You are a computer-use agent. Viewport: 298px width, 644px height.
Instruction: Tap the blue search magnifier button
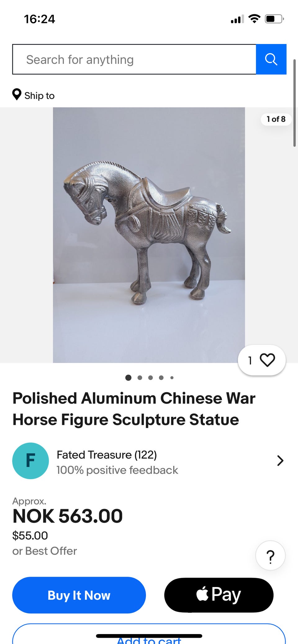tap(271, 59)
